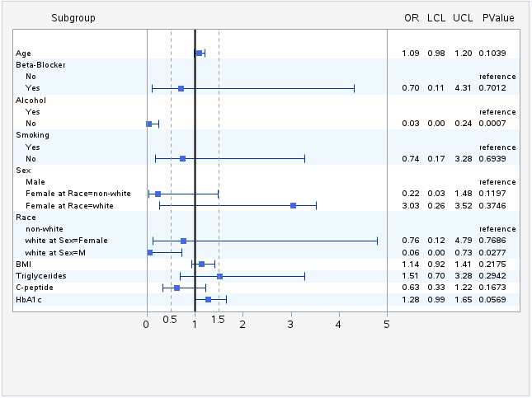The height and width of the screenshot is (398, 532).
Task: Select the Triglycerides square marker
Action: pos(219,276)
